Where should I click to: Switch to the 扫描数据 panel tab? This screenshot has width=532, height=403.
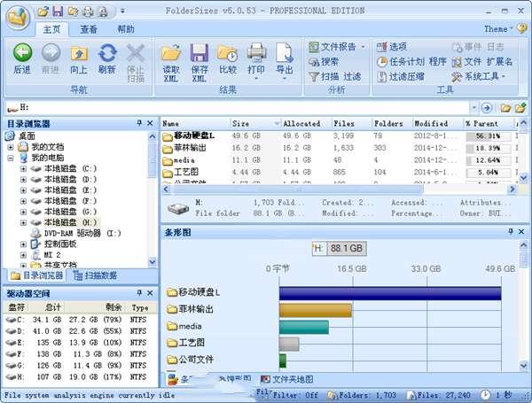tap(105, 275)
